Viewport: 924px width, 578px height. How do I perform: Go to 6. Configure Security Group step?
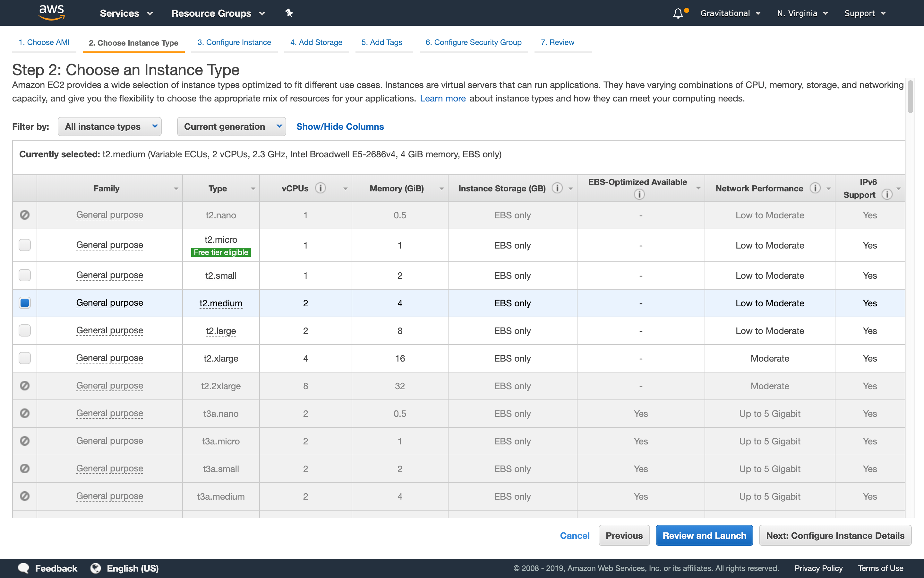click(474, 42)
